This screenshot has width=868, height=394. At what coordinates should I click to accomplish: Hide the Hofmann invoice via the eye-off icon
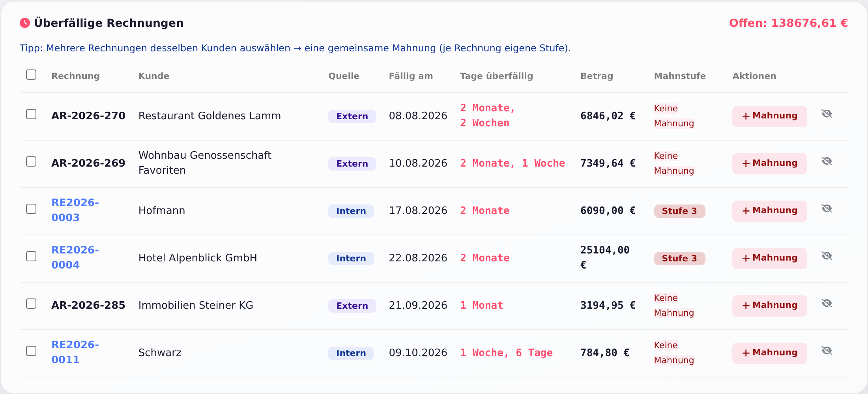pos(827,209)
